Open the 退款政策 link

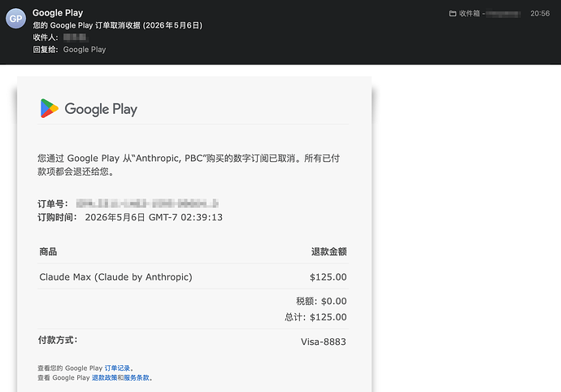point(104,377)
